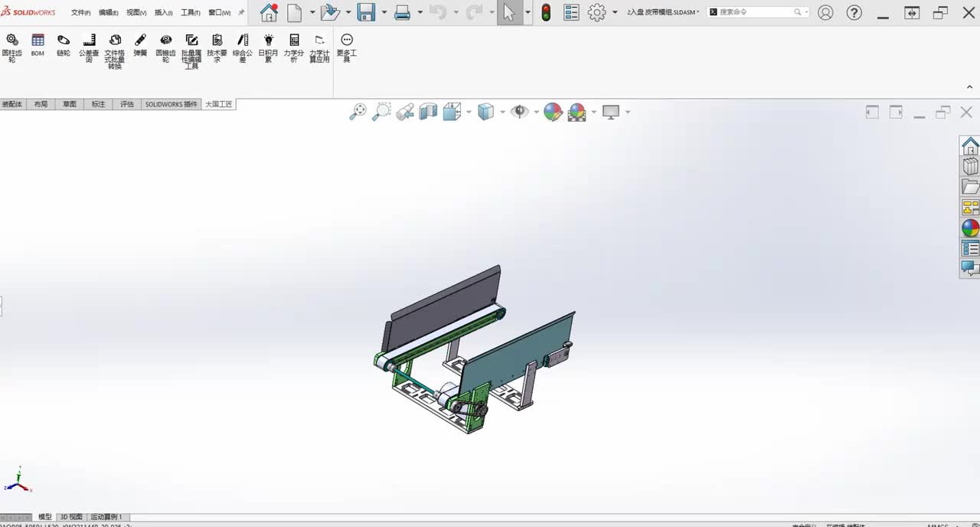Expand the Open file dropdown arrow
This screenshot has width=980, height=527.
pos(348,12)
